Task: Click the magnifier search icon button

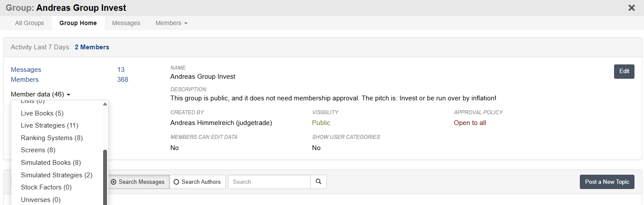Action: click(x=319, y=182)
